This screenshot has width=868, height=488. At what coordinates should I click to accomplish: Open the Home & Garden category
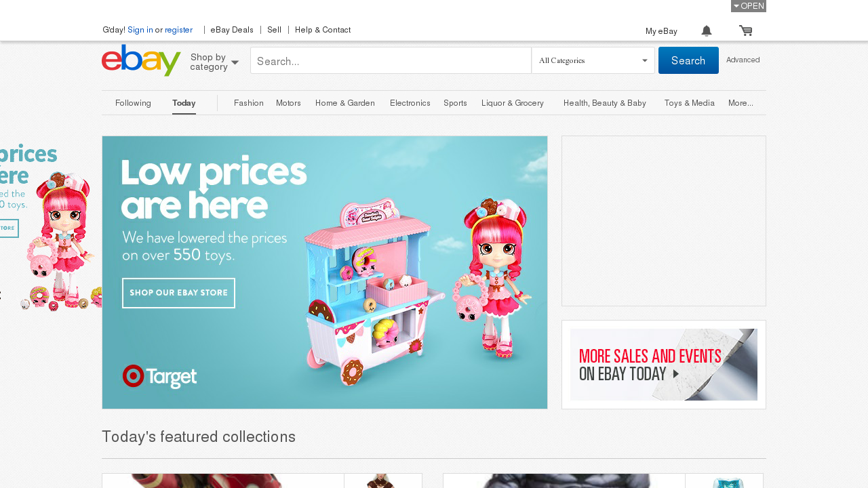point(345,103)
